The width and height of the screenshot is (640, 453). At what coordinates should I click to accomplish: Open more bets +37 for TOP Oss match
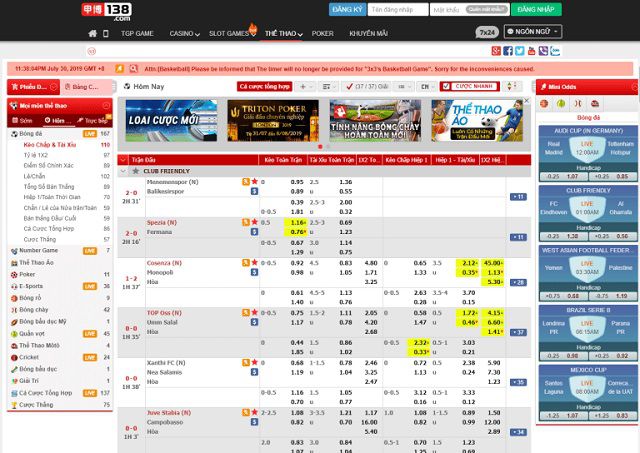(518, 332)
